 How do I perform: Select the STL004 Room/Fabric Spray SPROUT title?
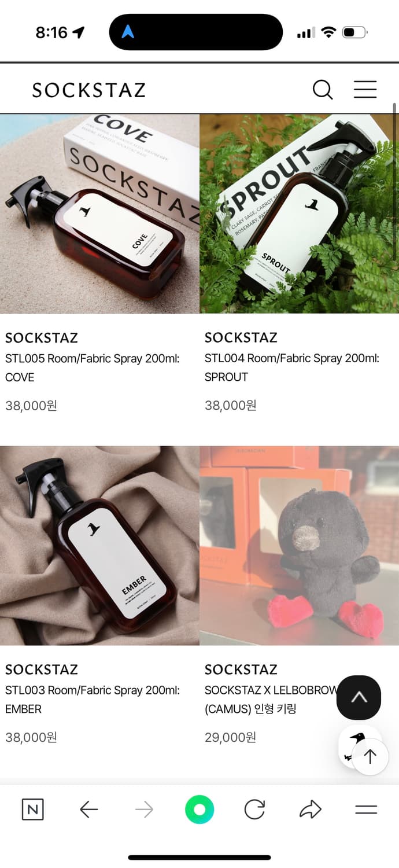point(292,367)
